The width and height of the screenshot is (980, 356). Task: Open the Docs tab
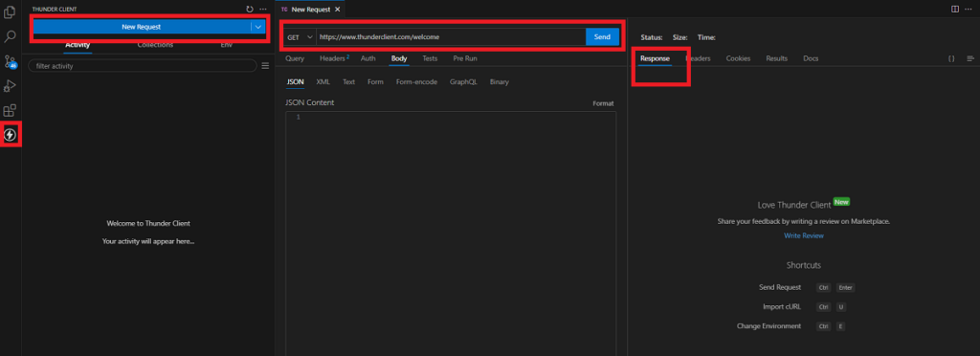pyautogui.click(x=811, y=58)
